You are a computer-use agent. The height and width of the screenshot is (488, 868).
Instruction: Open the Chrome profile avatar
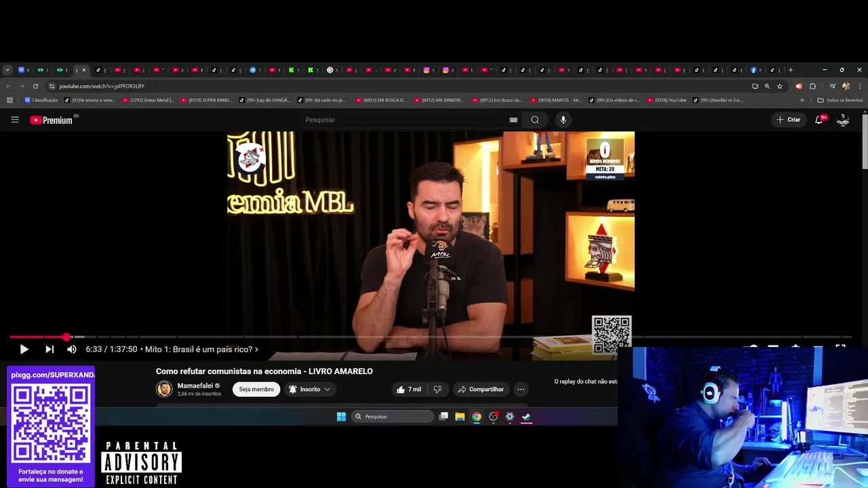(846, 86)
